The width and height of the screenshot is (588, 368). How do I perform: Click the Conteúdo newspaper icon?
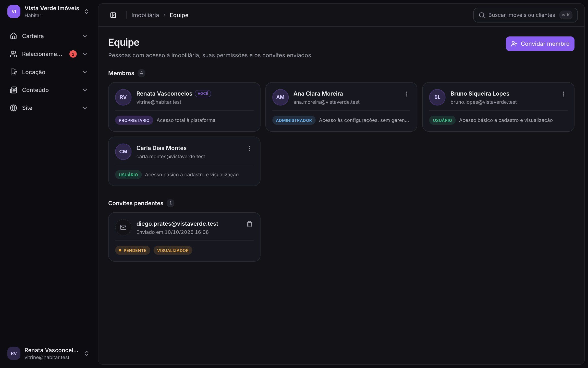pos(14,90)
